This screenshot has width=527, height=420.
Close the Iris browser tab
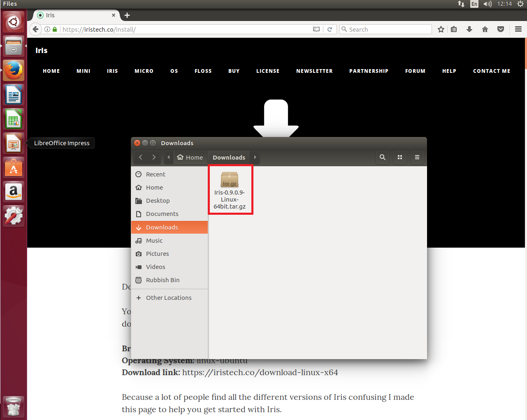[114, 15]
